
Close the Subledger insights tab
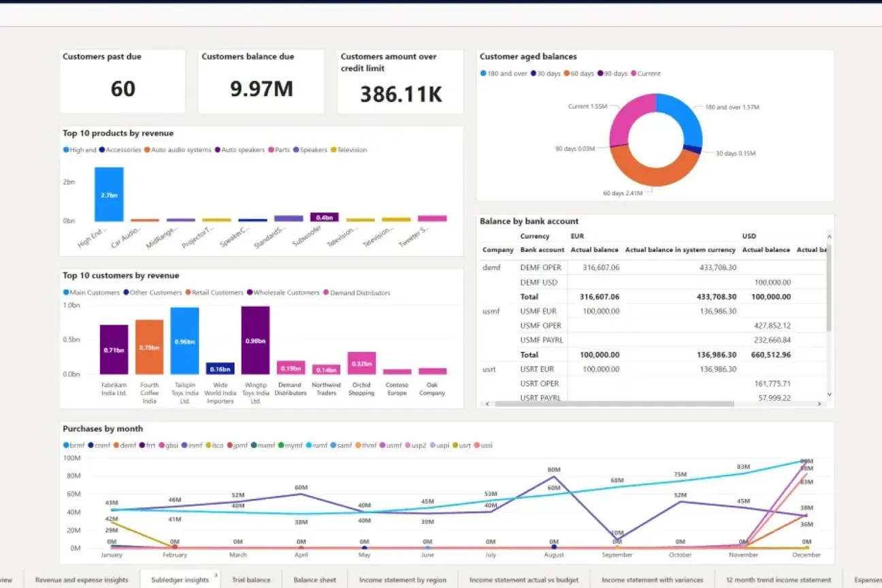coord(216,575)
